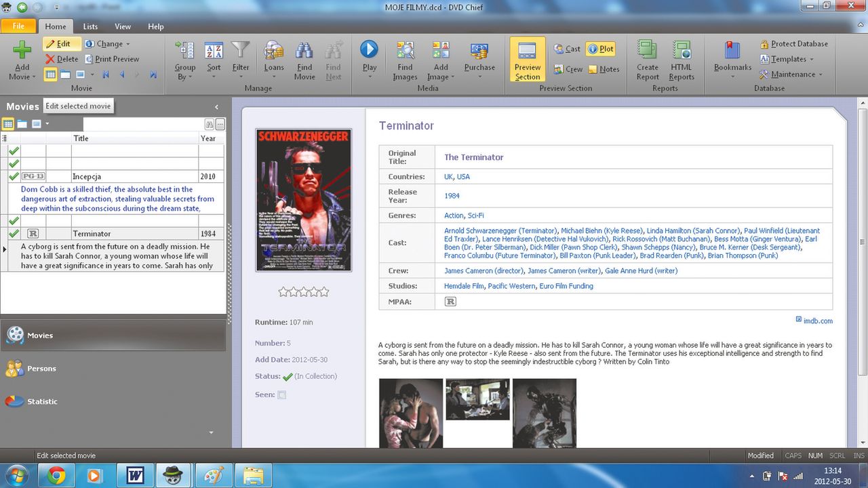Show Notes in the preview section
The width and height of the screenshot is (868, 488).
pos(604,69)
